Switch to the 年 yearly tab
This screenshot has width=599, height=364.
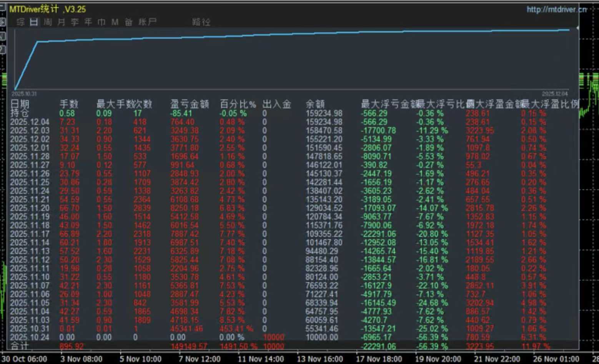[88, 22]
